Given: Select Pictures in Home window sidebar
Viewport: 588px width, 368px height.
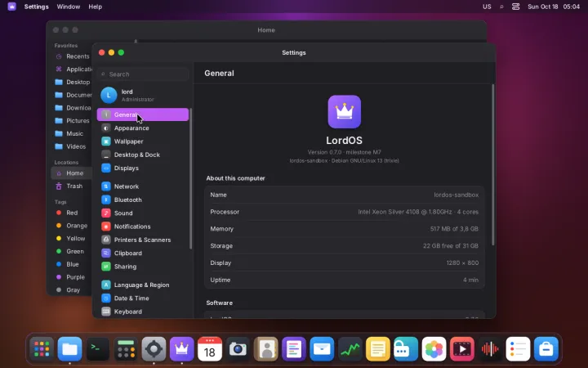Looking at the screenshot, I should tap(72, 120).
